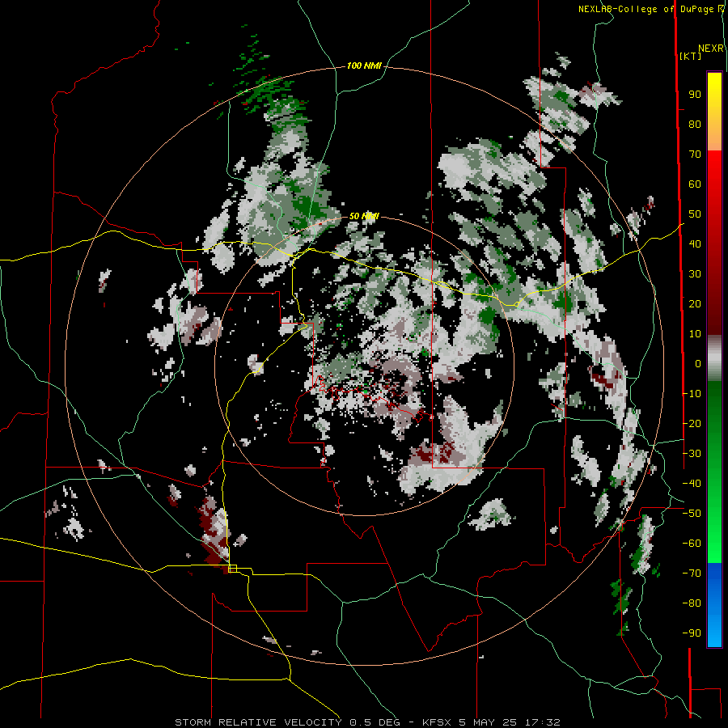Click the positive 70 value on velocity scale

tap(695, 154)
